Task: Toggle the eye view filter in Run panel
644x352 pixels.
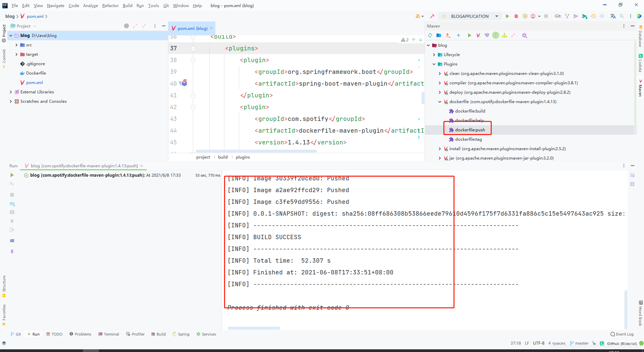Action: [12, 204]
